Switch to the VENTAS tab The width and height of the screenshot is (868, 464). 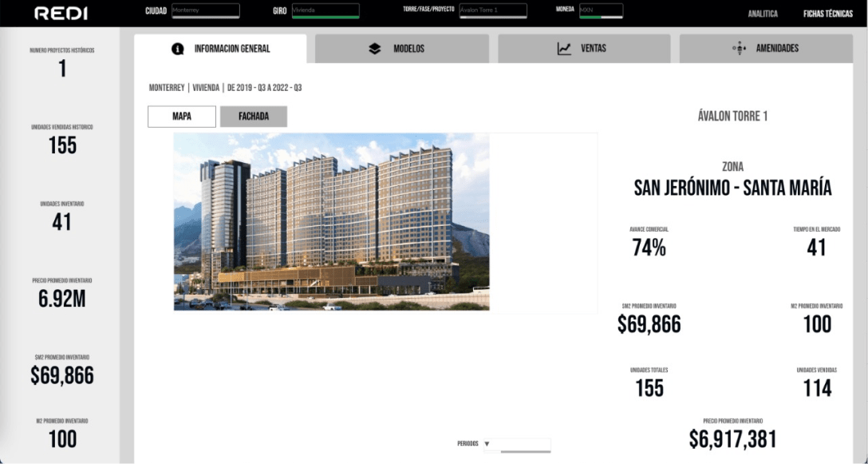(584, 49)
